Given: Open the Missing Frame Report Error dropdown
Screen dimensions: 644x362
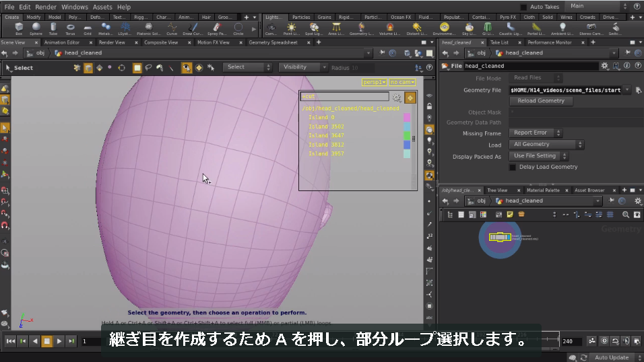Looking at the screenshot, I should click(x=536, y=133).
